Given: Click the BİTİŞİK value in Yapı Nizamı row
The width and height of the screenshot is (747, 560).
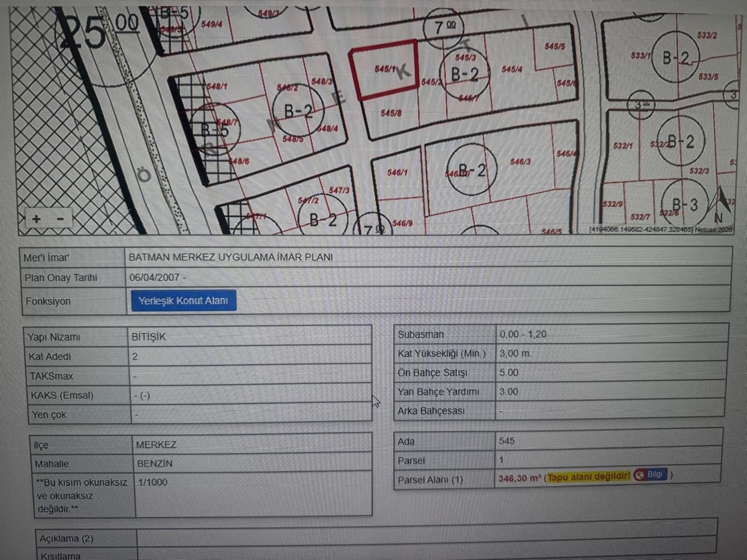Looking at the screenshot, I should click(x=149, y=337).
